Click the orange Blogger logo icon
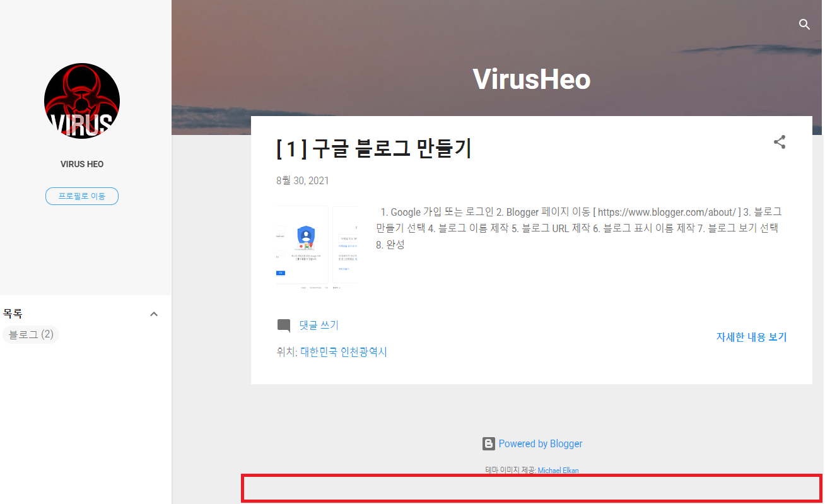This screenshot has height=504, width=825. coord(489,444)
